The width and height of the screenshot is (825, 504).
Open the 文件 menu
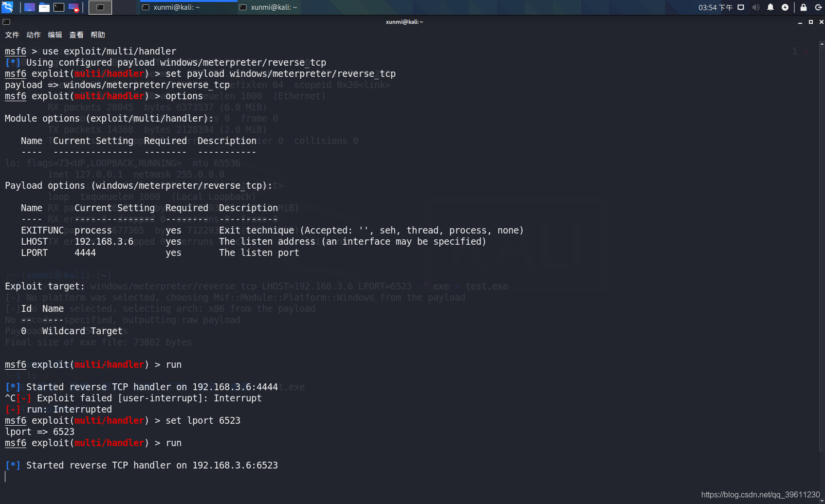(12, 35)
